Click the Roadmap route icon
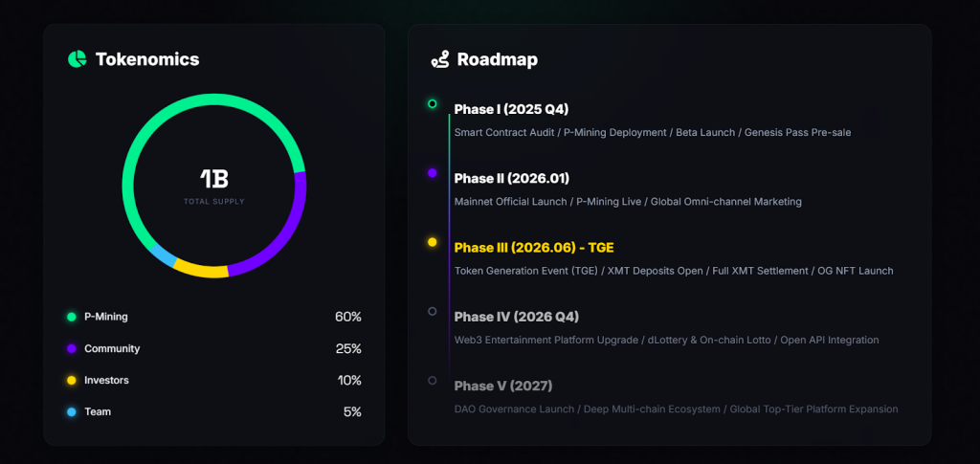The height and width of the screenshot is (464, 980). tap(440, 59)
